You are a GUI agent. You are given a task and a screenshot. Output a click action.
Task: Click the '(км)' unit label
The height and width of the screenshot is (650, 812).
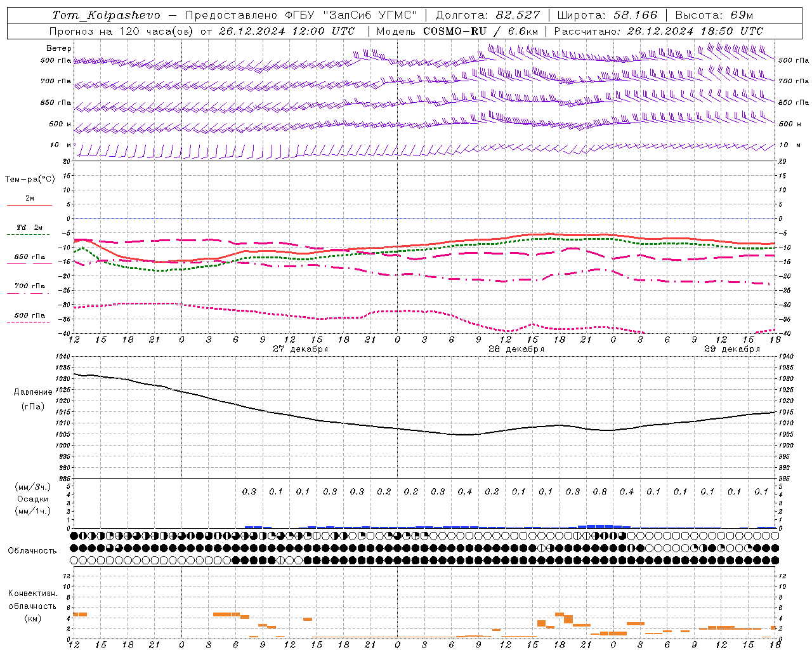[x=33, y=618]
